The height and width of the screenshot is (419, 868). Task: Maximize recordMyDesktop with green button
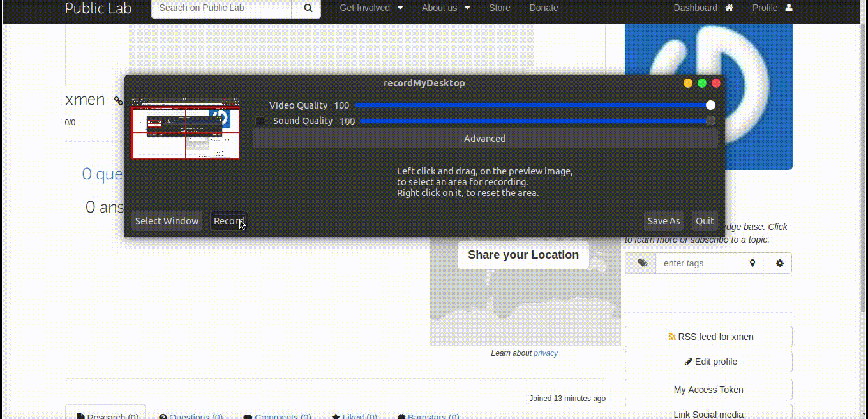pyautogui.click(x=702, y=83)
